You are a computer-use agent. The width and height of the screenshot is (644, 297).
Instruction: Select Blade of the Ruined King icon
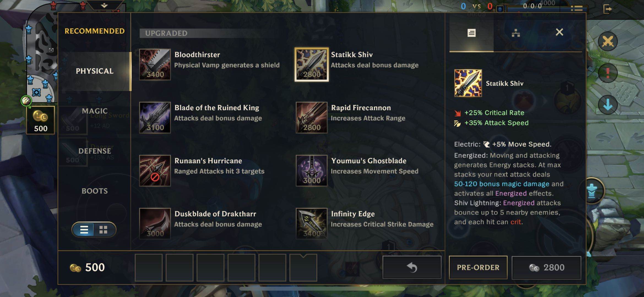155,118
